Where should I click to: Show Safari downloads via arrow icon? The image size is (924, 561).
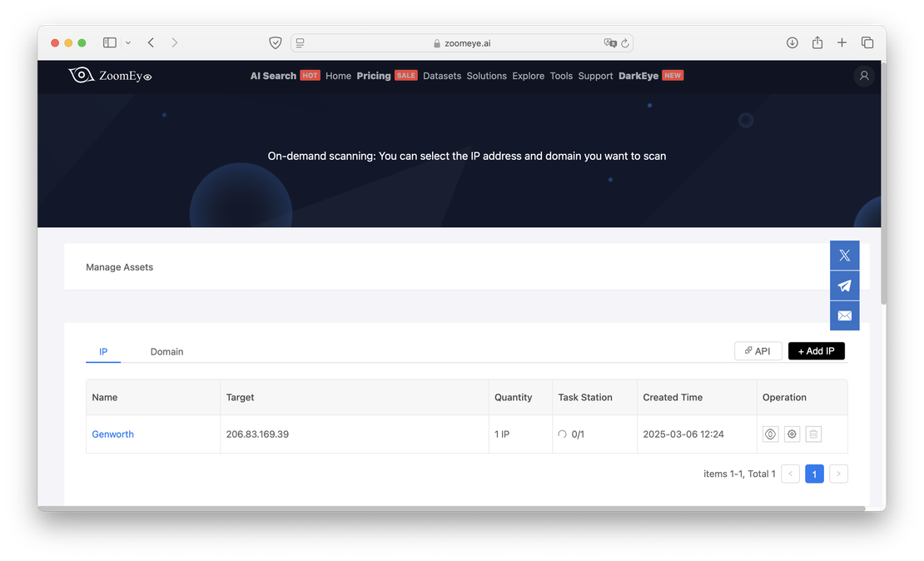(792, 42)
